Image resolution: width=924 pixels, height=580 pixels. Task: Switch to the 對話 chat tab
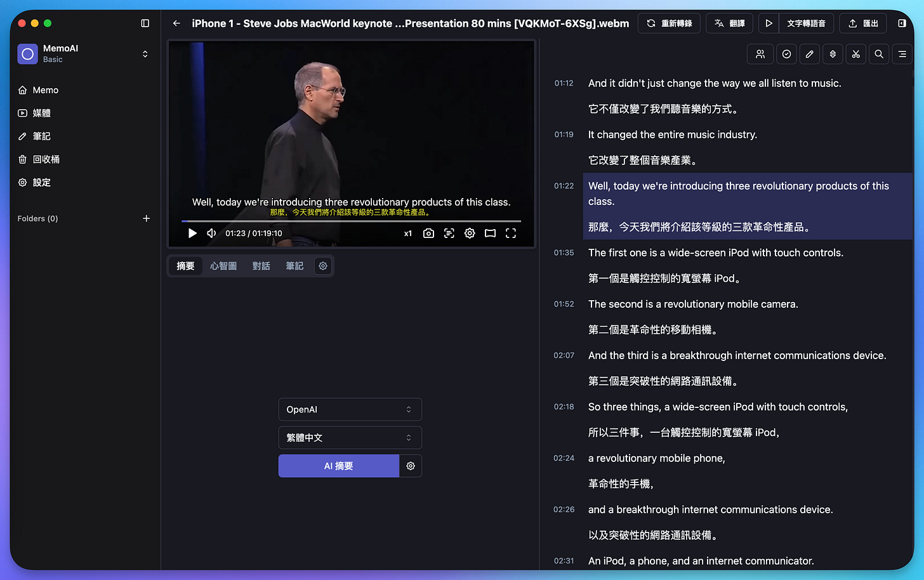pos(261,266)
